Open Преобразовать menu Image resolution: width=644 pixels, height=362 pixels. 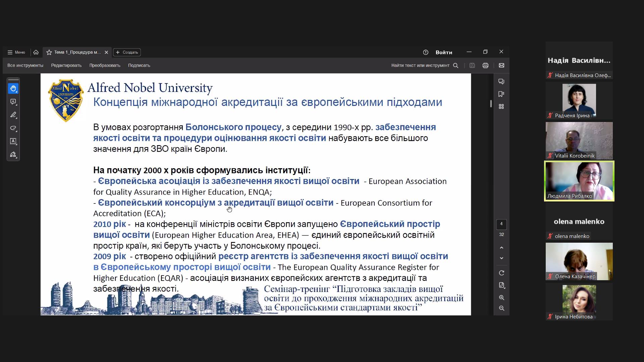pos(105,65)
